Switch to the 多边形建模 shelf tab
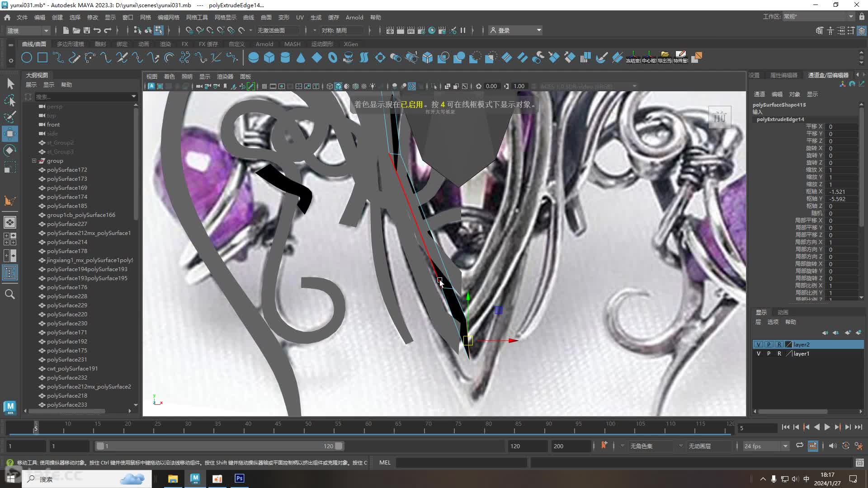The width and height of the screenshot is (868, 488). pos(71,44)
